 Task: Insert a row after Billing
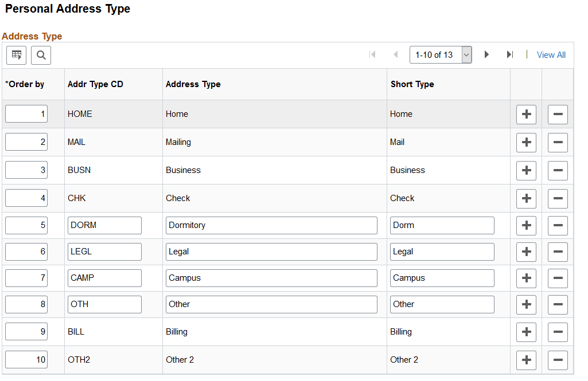pyautogui.click(x=526, y=332)
